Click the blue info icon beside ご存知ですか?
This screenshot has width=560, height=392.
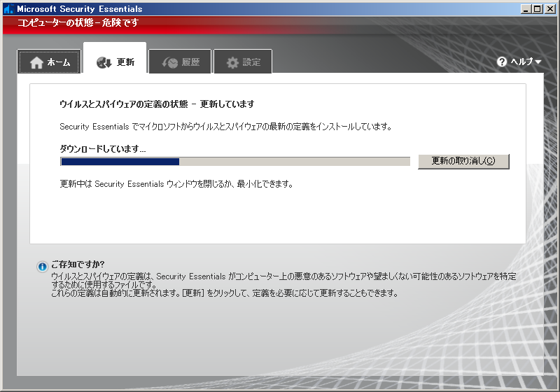coord(43,267)
